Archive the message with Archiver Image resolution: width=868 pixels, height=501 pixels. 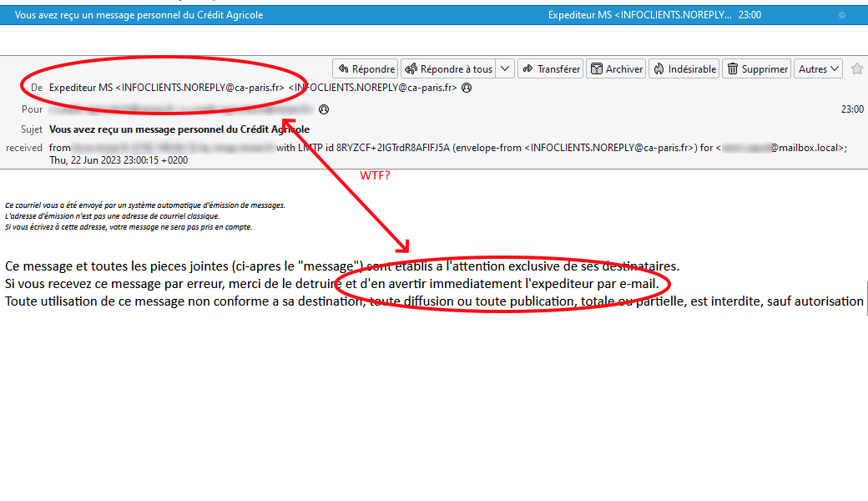coord(616,69)
